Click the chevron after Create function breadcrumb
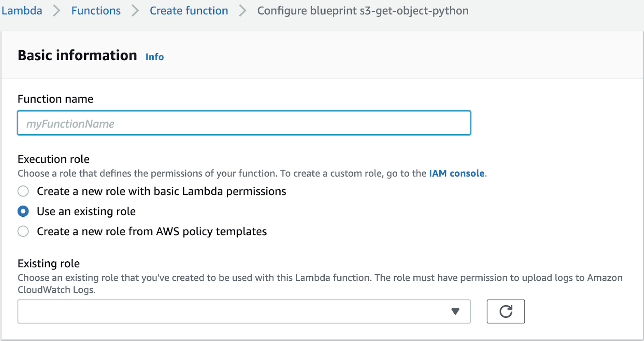This screenshot has height=341, width=644. 243,11
